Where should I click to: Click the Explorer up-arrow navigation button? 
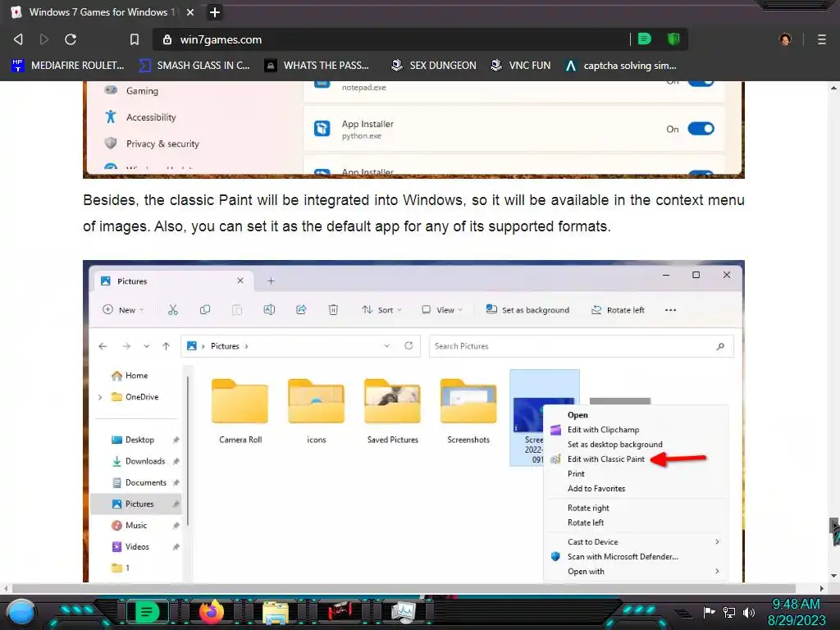(166, 346)
